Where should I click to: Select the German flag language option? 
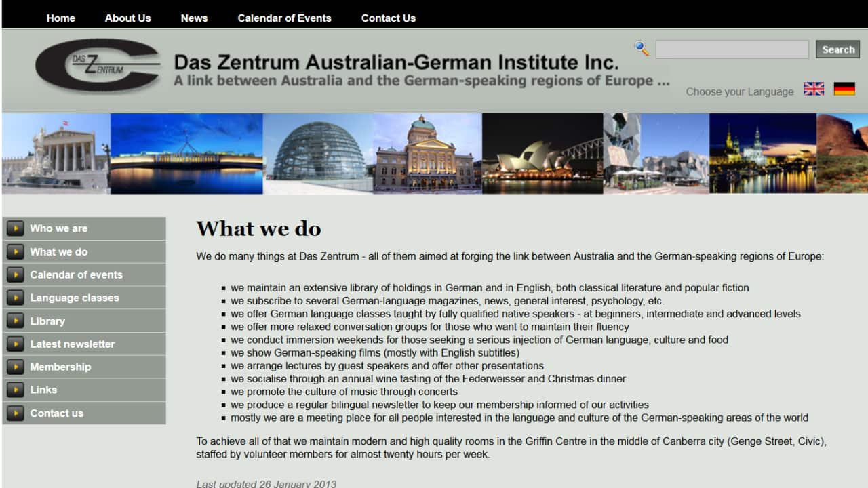[844, 88]
